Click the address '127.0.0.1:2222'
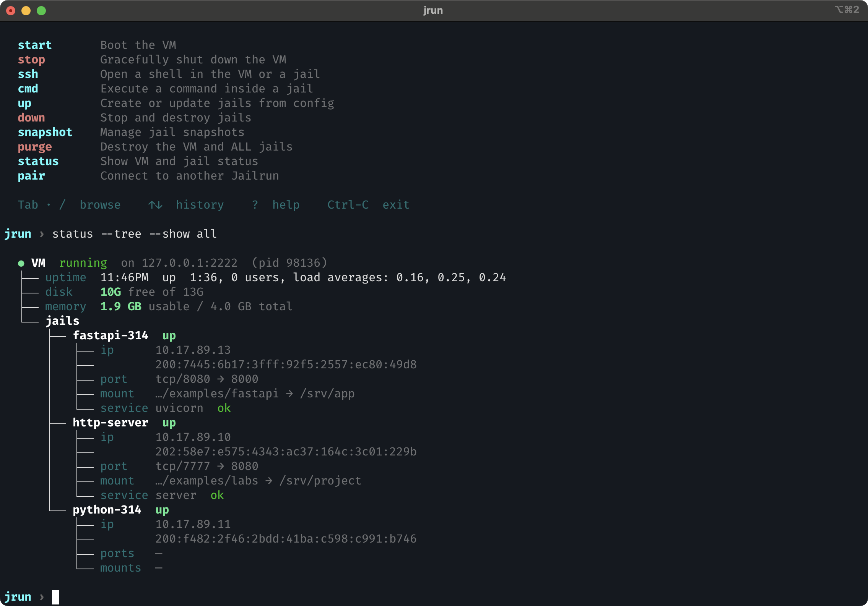868x606 pixels. [190, 263]
